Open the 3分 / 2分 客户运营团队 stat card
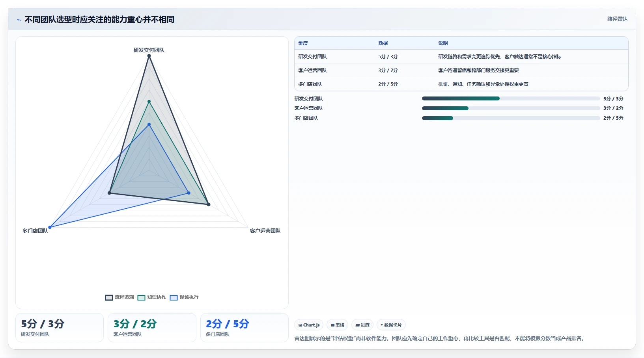The height and width of the screenshot is (358, 644). [x=152, y=328]
